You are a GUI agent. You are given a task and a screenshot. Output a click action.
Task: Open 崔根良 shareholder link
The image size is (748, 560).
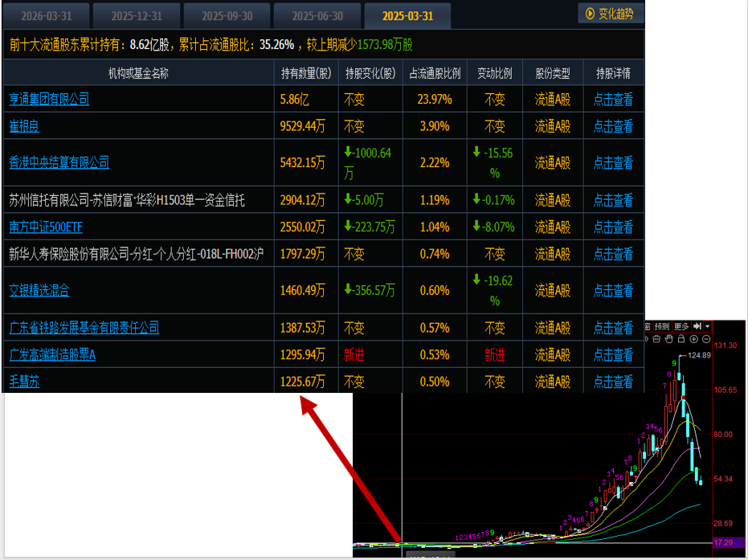point(24,126)
